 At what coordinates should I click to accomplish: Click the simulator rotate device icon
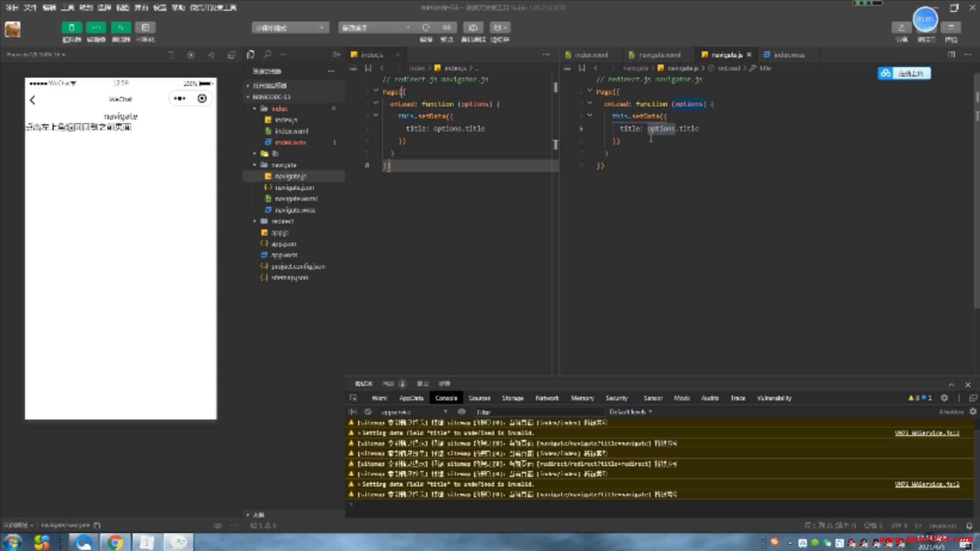[x=170, y=55]
